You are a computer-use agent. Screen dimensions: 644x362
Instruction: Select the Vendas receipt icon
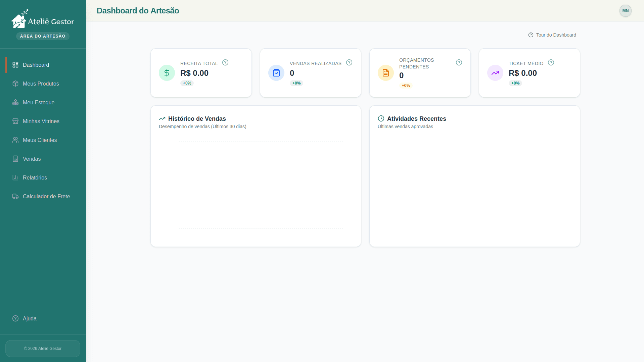pos(15,159)
